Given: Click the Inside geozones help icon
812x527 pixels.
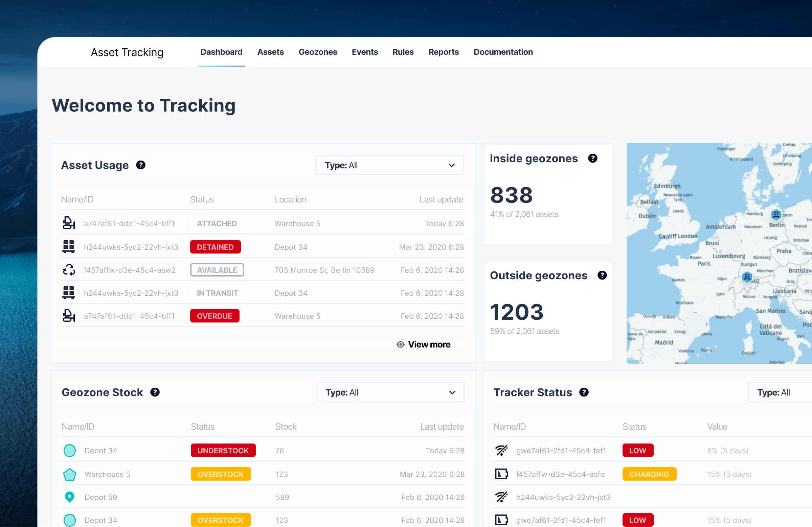Looking at the screenshot, I should [x=593, y=158].
